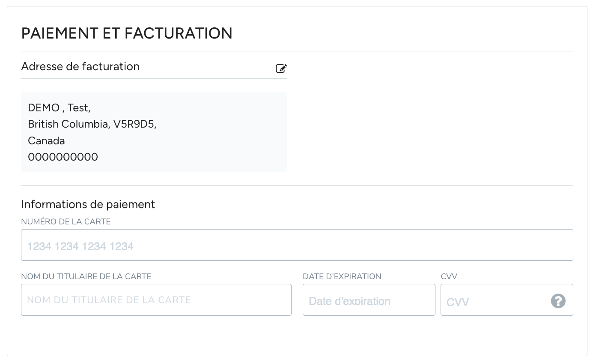The image size is (596, 364).
Task: Focus the card number input field
Action: (x=297, y=245)
